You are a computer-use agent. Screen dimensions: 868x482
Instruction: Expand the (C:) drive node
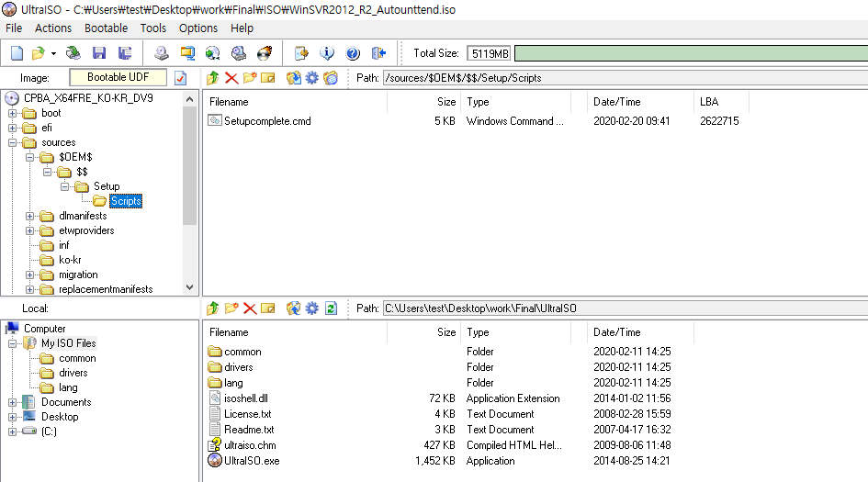pos(12,432)
